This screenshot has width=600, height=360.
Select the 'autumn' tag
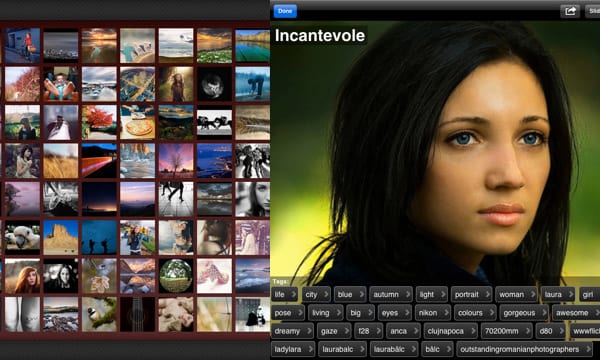[391, 294]
